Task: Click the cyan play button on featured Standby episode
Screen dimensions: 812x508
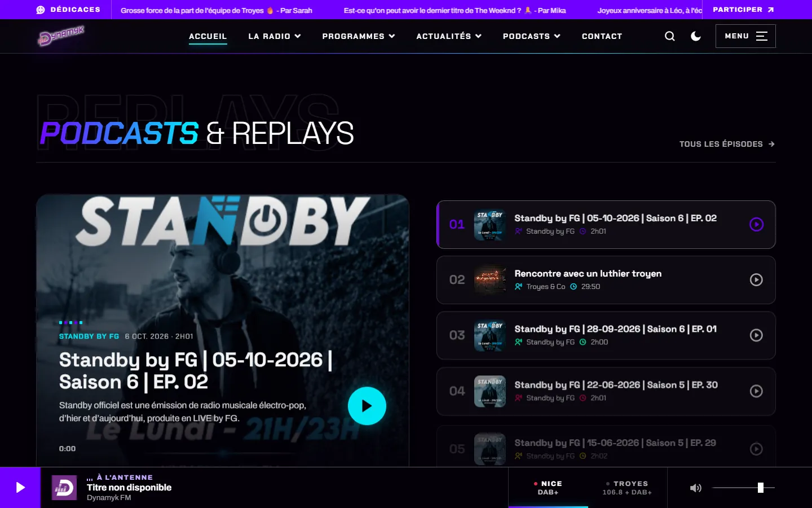Action: (x=367, y=406)
